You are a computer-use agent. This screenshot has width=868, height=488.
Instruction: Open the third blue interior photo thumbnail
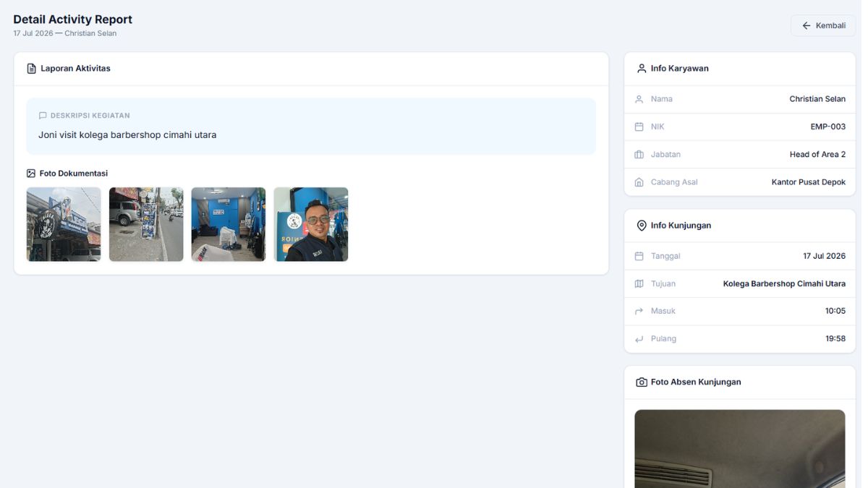click(x=229, y=224)
